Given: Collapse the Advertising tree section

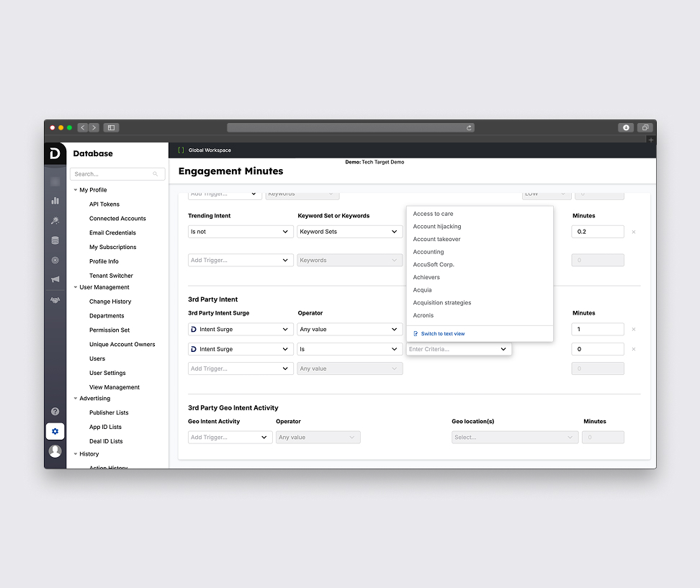Looking at the screenshot, I should tap(76, 399).
